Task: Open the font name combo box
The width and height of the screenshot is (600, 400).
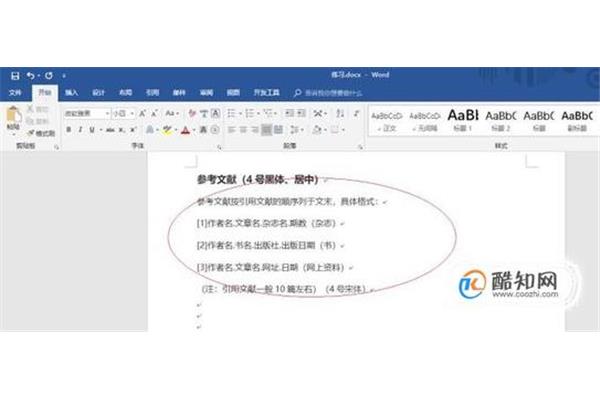Action: pos(86,114)
